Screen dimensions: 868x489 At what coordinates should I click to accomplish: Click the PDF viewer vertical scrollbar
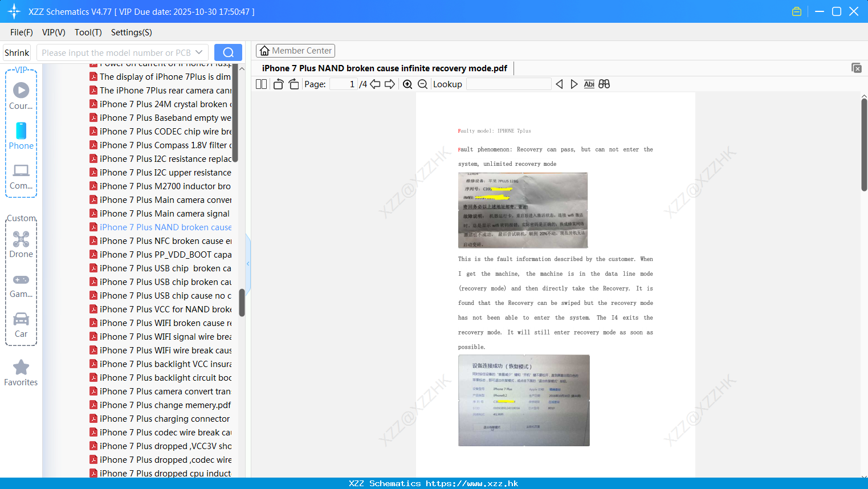pos(864,145)
